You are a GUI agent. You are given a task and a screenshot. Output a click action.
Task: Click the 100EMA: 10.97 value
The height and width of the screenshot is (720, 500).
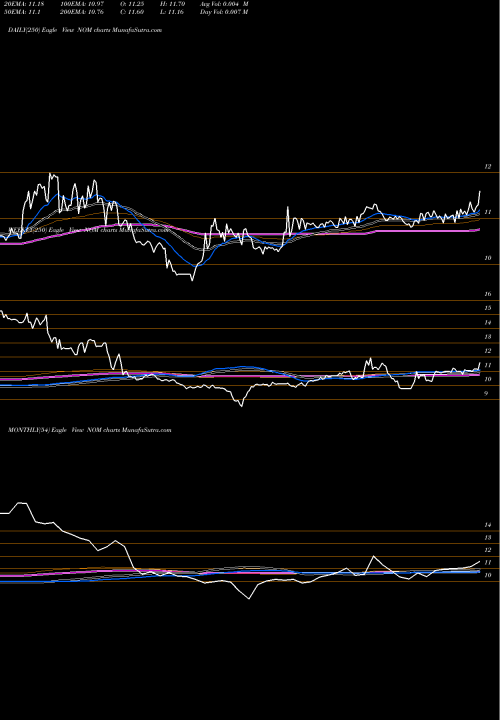pyautogui.click(x=84, y=4)
